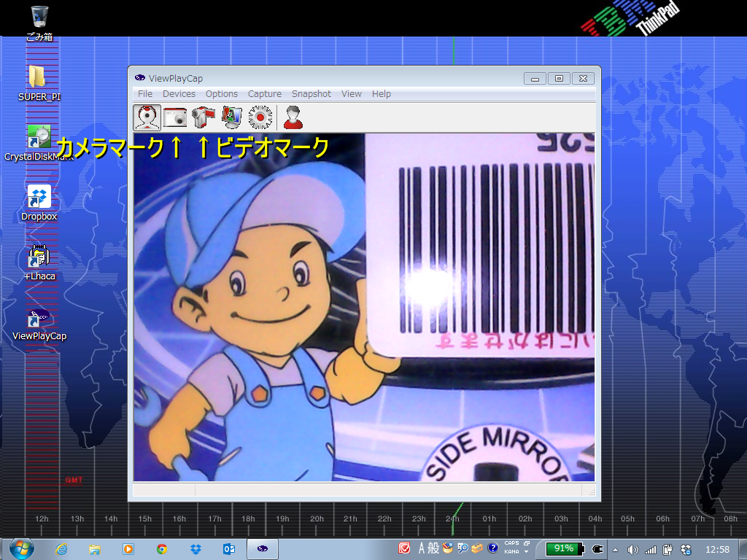Maximize the ViewPlayCap window

[559, 79]
